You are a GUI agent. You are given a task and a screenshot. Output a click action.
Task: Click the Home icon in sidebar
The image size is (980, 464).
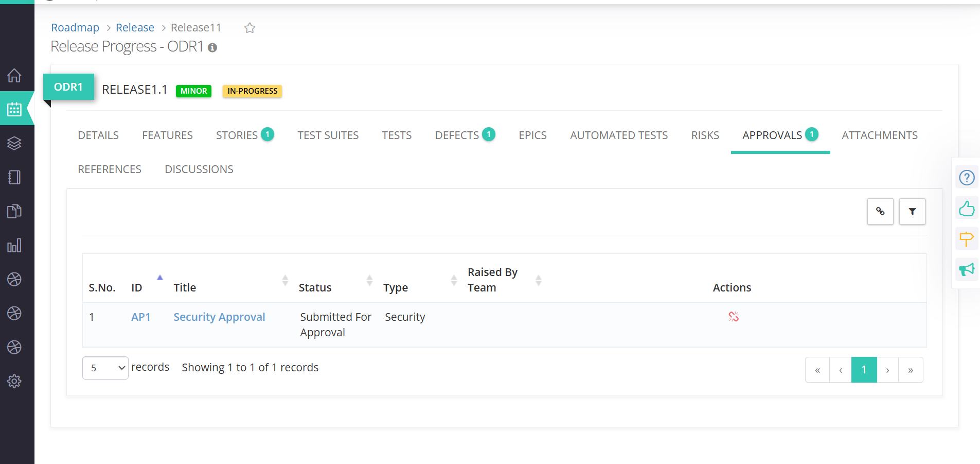[14, 76]
